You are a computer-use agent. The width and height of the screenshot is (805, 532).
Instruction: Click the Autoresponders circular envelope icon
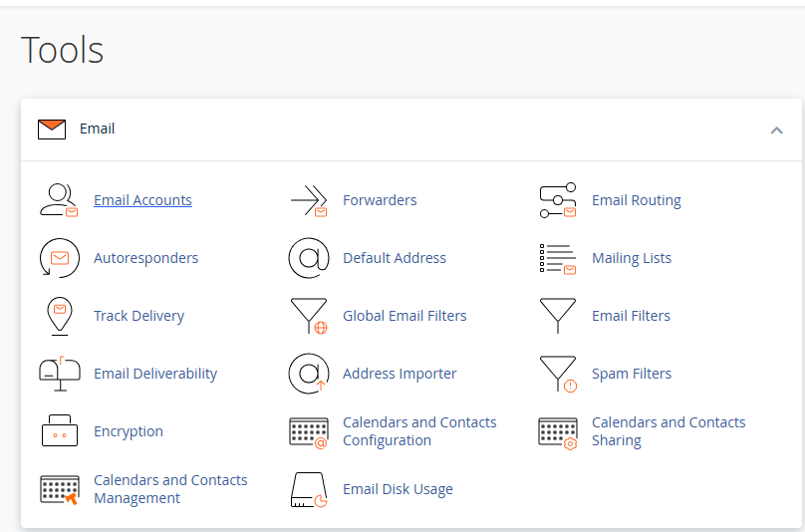[60, 258]
